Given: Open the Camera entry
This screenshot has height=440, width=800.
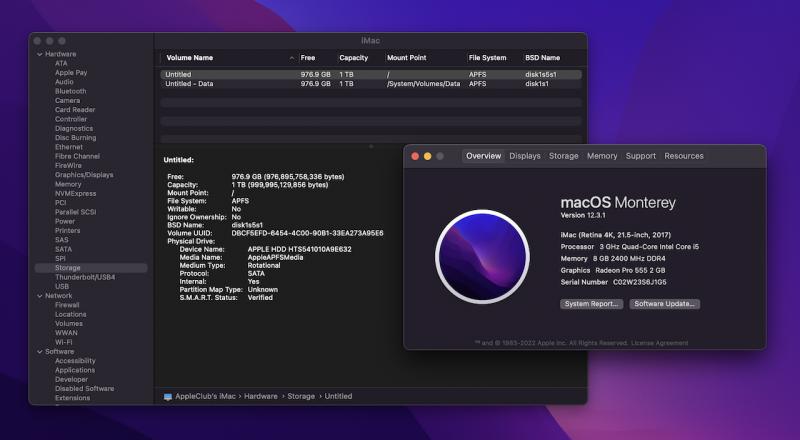Looking at the screenshot, I should (67, 101).
